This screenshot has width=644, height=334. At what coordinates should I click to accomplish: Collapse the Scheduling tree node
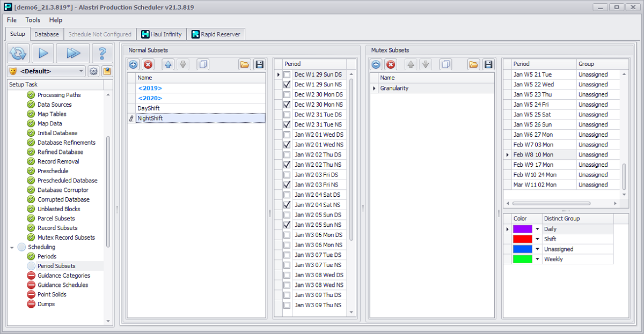pyautogui.click(x=12, y=247)
